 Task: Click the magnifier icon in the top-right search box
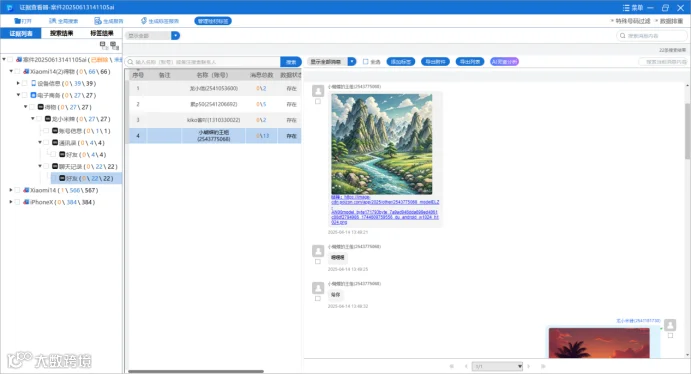[622, 36]
